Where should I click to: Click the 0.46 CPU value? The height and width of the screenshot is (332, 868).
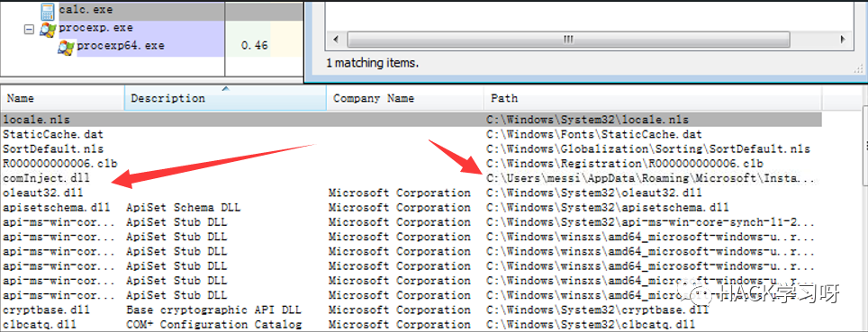255,45
